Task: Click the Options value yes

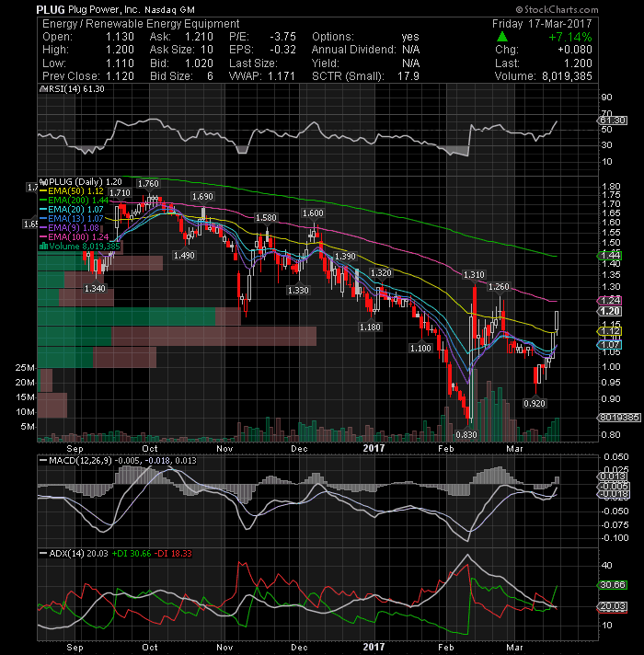Action: coord(410,37)
